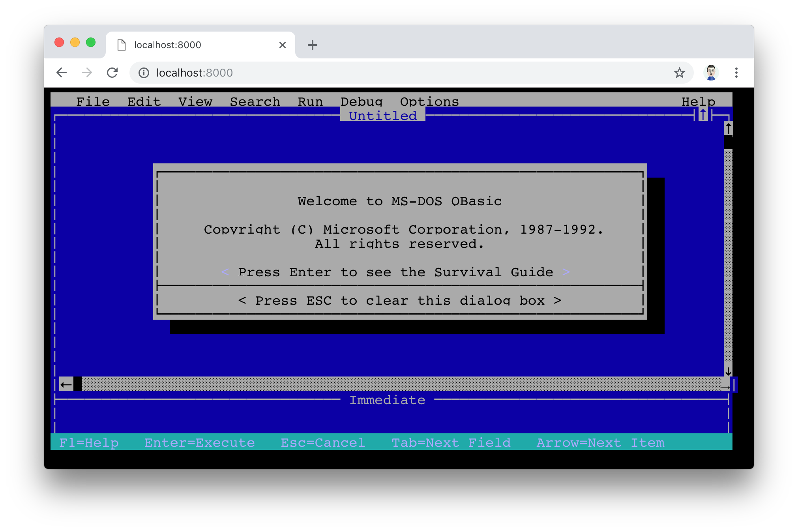Click the browser back arrow icon
The width and height of the screenshot is (798, 532).
pos(61,73)
